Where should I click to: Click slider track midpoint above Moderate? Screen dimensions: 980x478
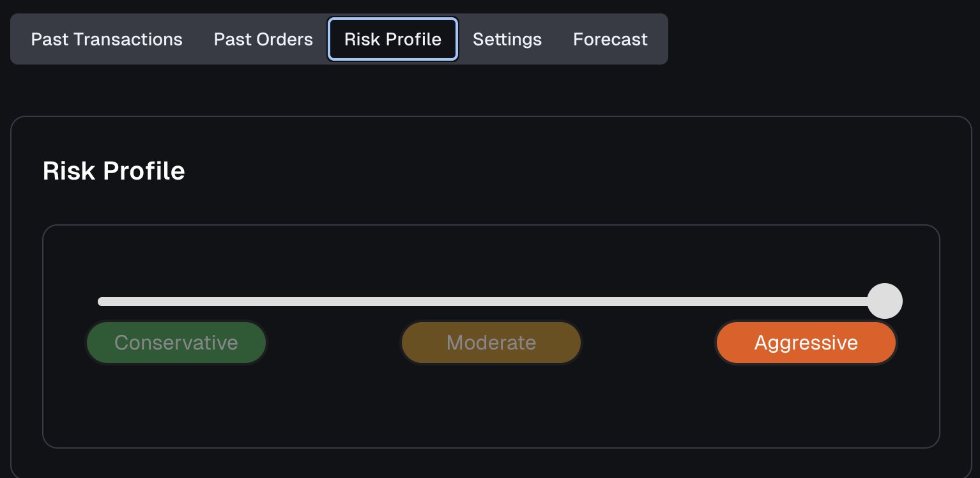pos(491,302)
